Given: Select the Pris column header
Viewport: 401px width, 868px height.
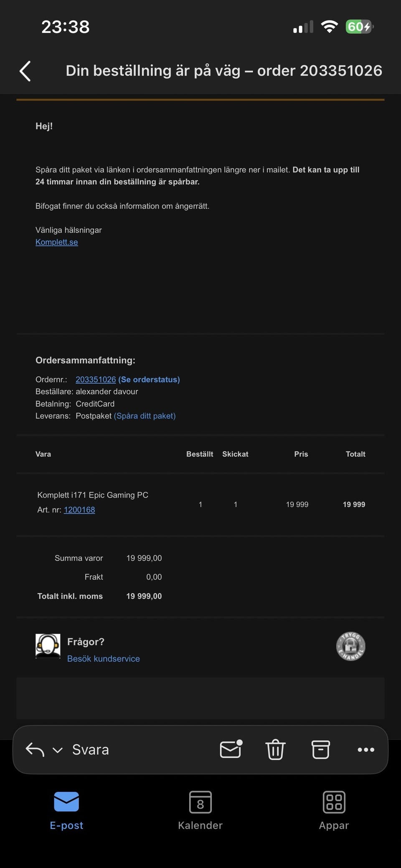Looking at the screenshot, I should tap(301, 454).
